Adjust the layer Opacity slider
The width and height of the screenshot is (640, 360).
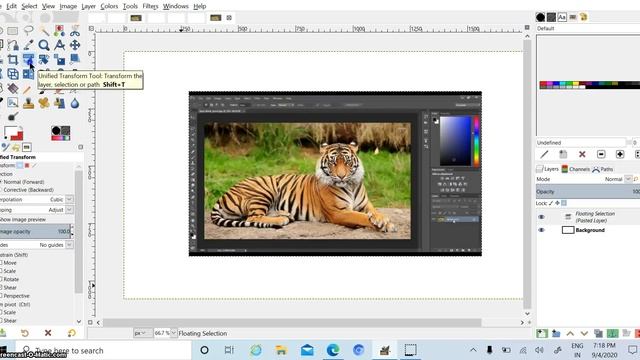(588, 191)
